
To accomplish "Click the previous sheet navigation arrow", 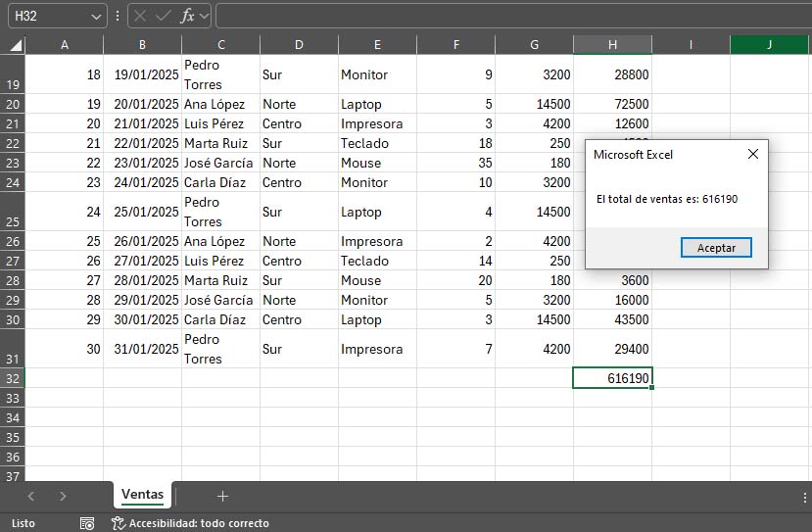I will pyautogui.click(x=31, y=497).
